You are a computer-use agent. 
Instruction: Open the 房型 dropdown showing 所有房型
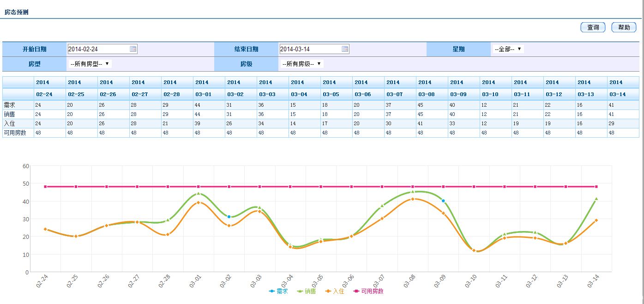90,64
